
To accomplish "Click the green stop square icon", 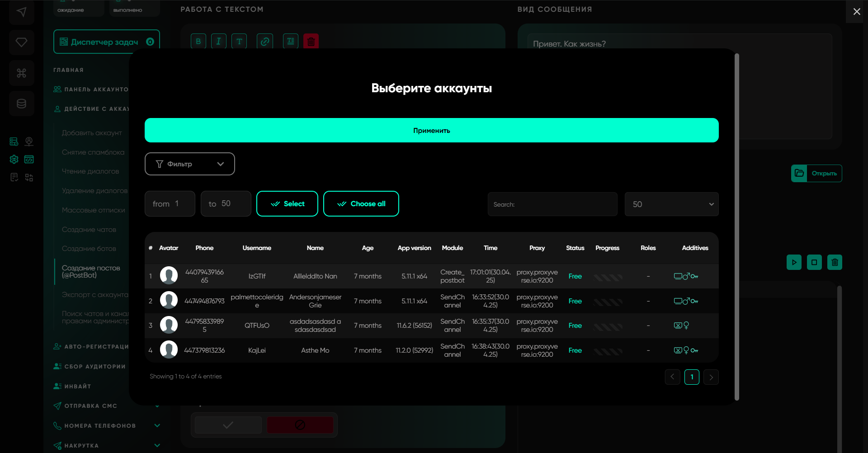I will coord(814,262).
